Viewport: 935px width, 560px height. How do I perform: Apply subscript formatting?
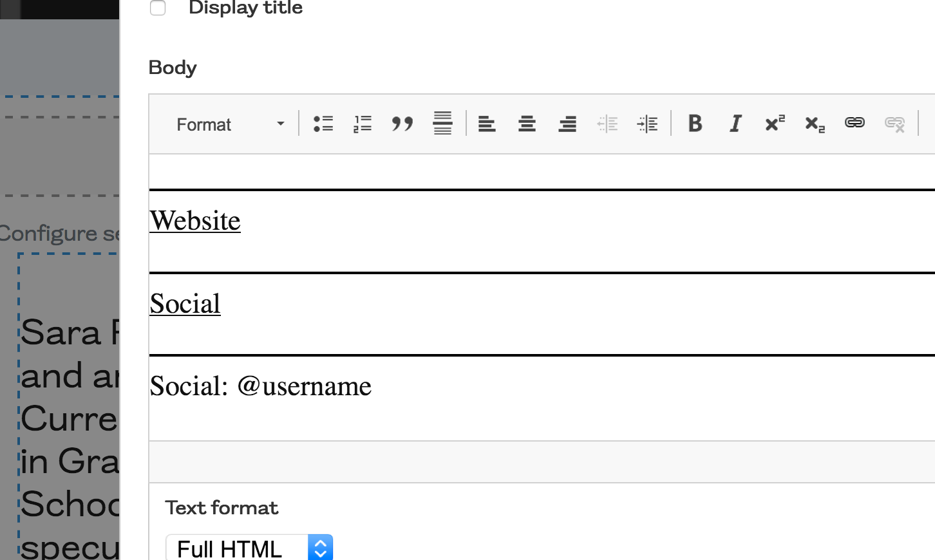click(x=815, y=124)
